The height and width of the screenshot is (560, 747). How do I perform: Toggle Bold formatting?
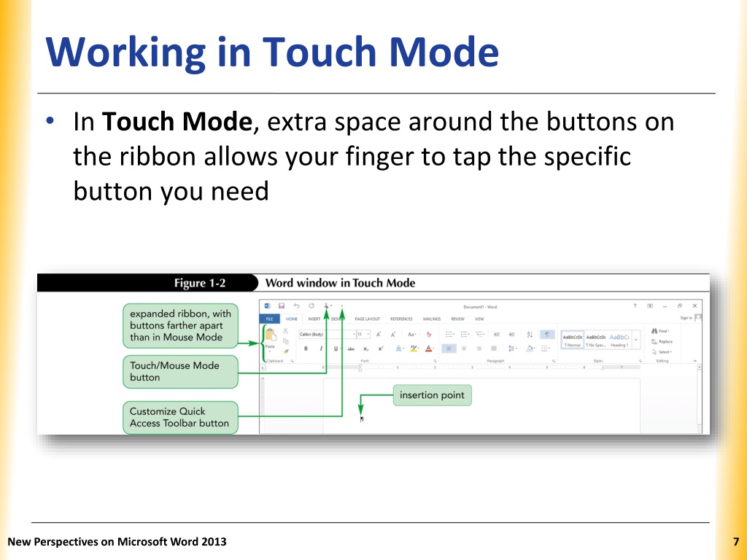pos(306,349)
